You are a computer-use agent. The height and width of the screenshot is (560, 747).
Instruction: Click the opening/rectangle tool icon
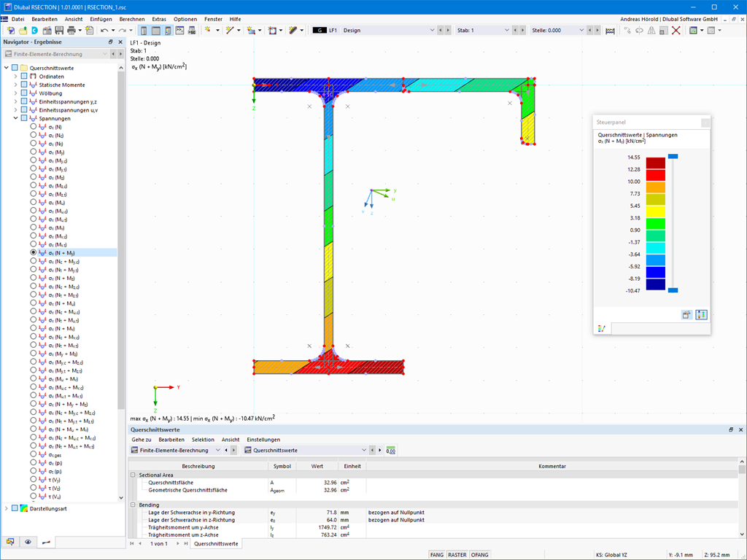(x=272, y=31)
